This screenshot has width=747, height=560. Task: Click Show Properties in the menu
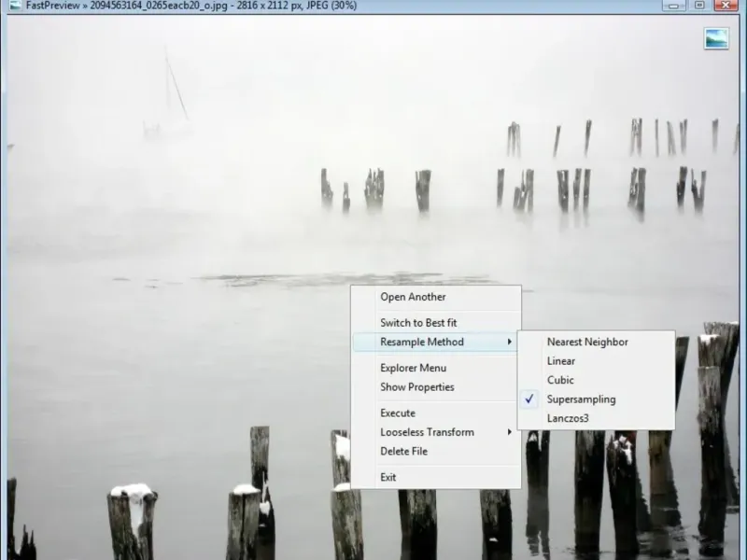pos(436,387)
